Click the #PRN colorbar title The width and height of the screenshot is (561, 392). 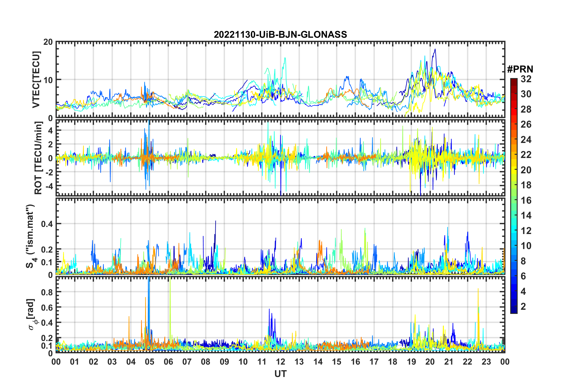pyautogui.click(x=520, y=69)
